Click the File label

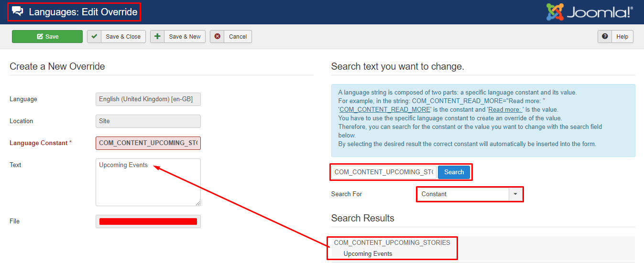coord(15,221)
